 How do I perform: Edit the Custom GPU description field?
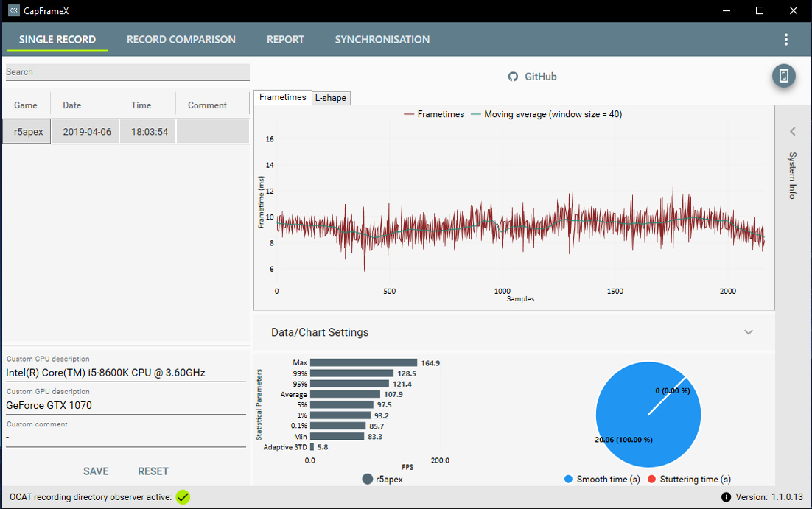126,405
